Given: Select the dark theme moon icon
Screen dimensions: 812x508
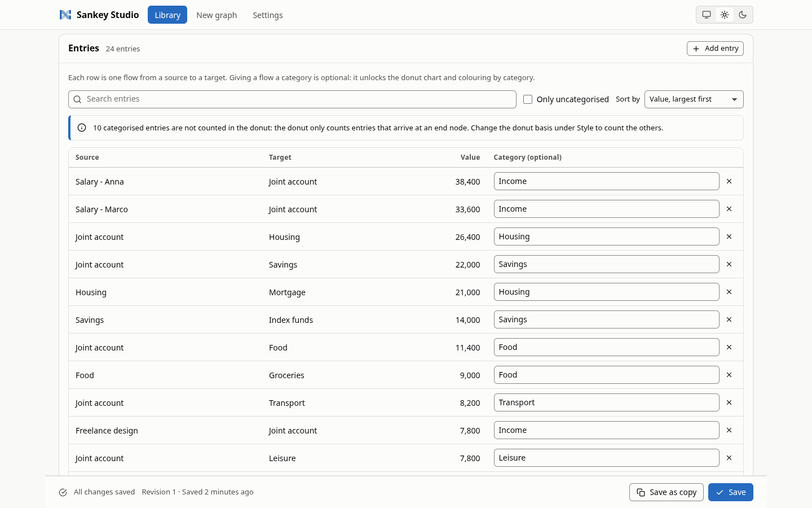Looking at the screenshot, I should pyautogui.click(x=743, y=15).
